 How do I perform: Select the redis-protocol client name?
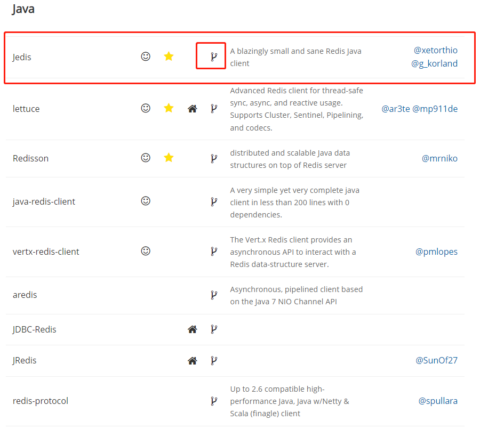click(41, 401)
